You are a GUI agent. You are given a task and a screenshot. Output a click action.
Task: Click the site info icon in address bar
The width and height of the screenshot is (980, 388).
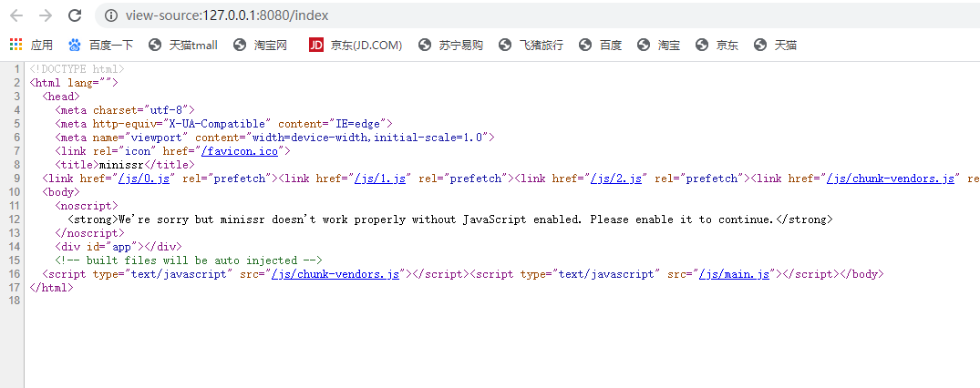click(111, 15)
